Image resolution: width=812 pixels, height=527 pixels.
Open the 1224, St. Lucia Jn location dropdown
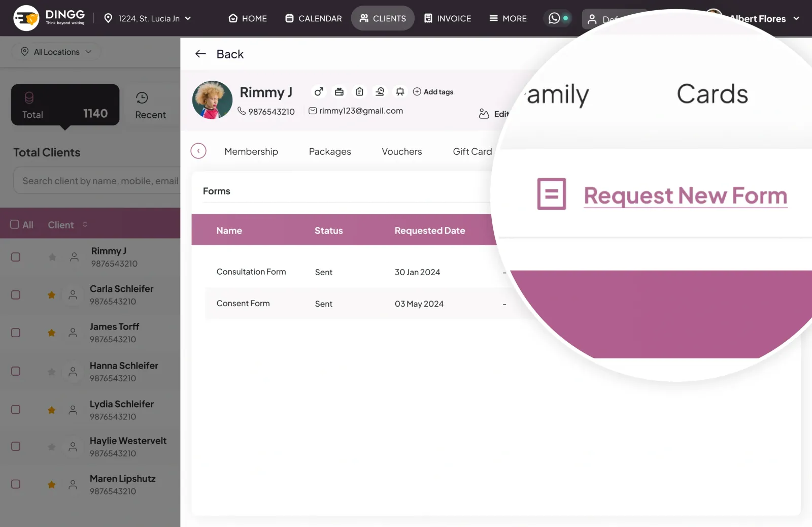(x=148, y=18)
